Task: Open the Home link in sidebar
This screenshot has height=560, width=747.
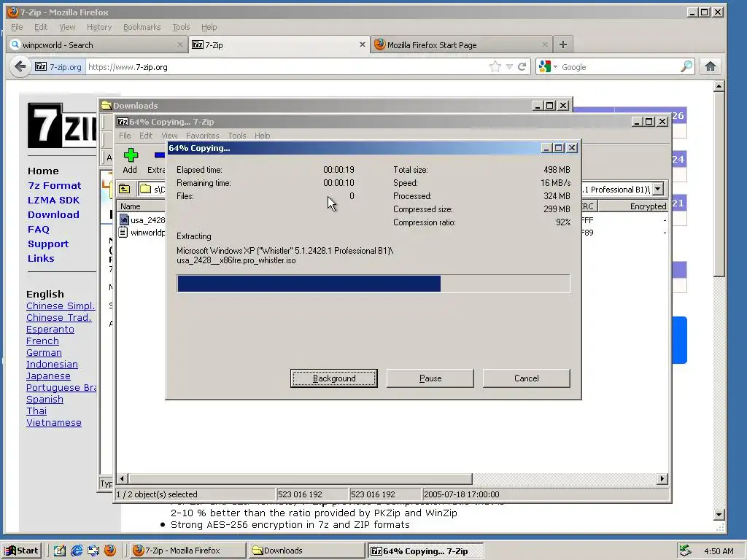Action: [x=43, y=171]
